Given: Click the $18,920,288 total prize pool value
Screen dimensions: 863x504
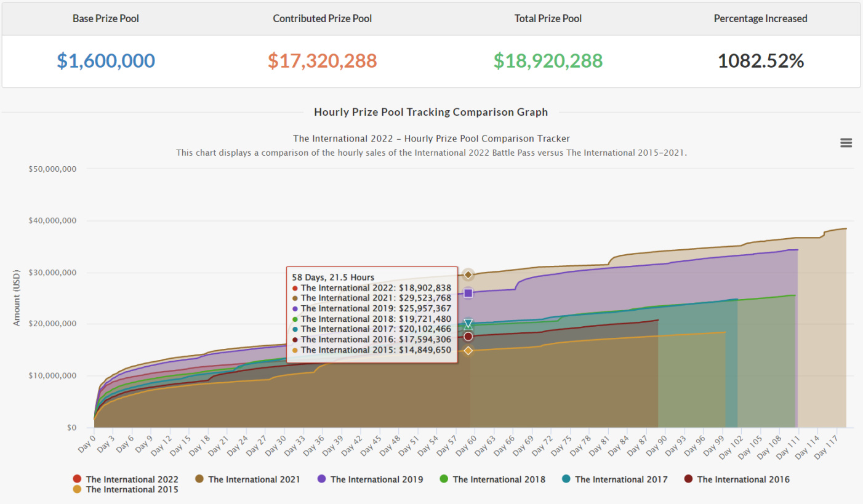Looking at the screenshot, I should (548, 61).
